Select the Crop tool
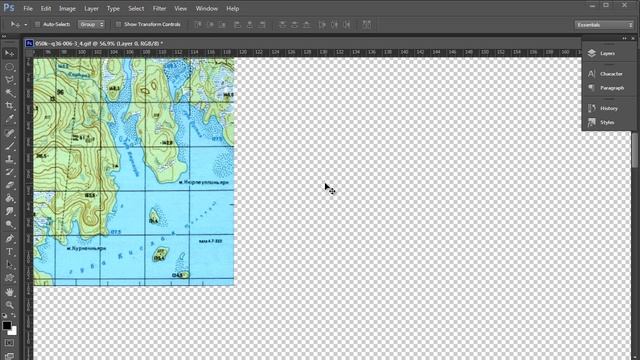 pos(9,106)
